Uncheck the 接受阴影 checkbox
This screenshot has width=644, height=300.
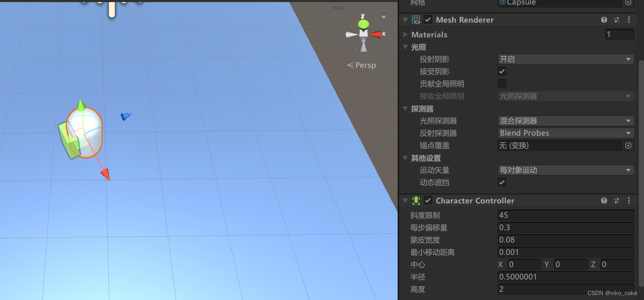[502, 71]
